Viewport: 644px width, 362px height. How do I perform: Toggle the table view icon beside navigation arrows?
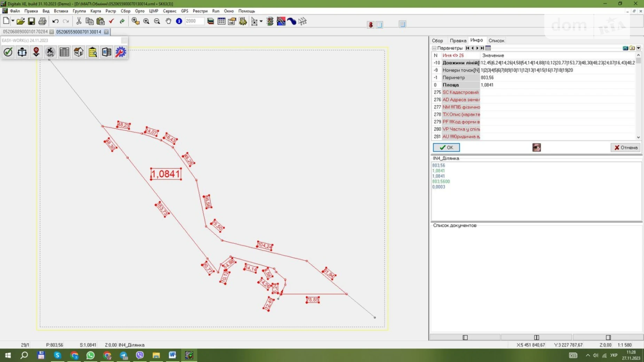488,48
